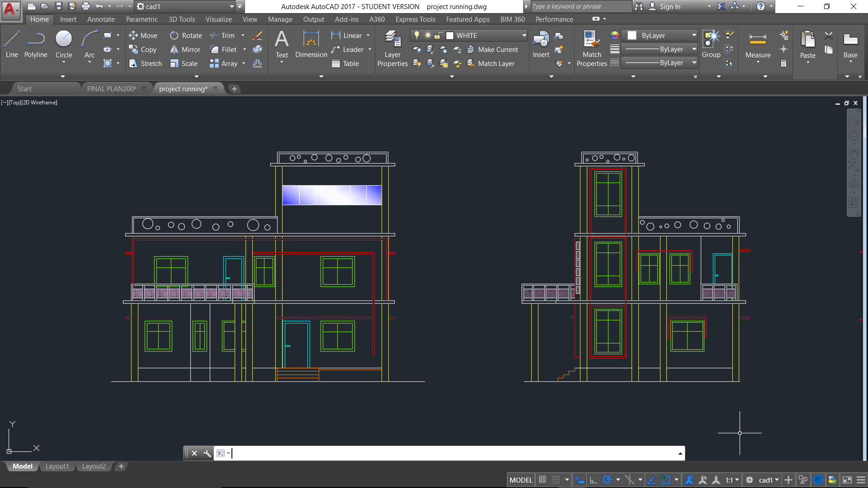Click the layer Off icon
Image resolution: width=868 pixels, height=488 pixels.
point(417,49)
